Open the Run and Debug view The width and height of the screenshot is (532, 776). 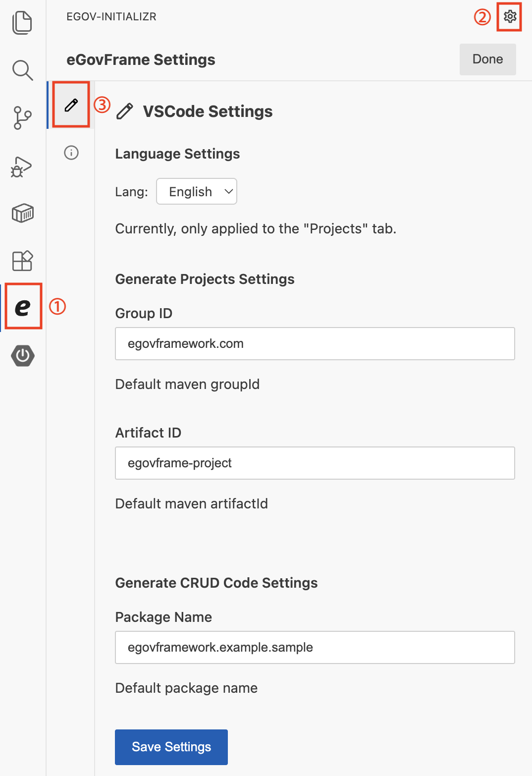coord(22,166)
